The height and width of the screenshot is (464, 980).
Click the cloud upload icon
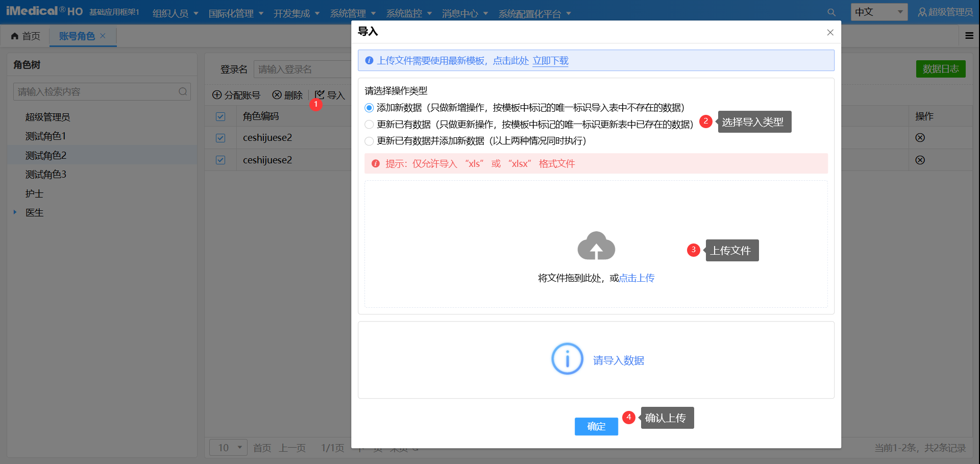pos(596,247)
